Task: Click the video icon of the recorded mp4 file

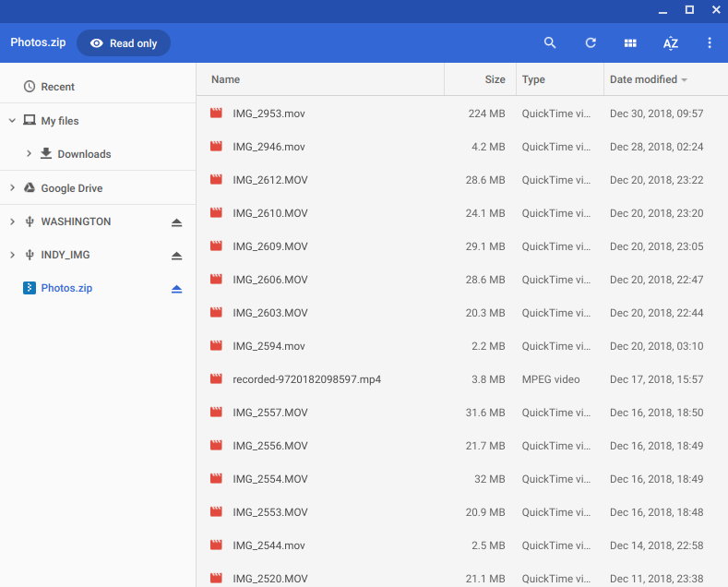Action: [216, 378]
